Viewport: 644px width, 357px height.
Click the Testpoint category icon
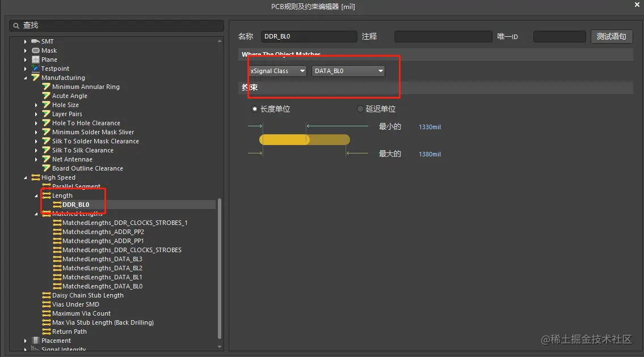pyautogui.click(x=36, y=69)
